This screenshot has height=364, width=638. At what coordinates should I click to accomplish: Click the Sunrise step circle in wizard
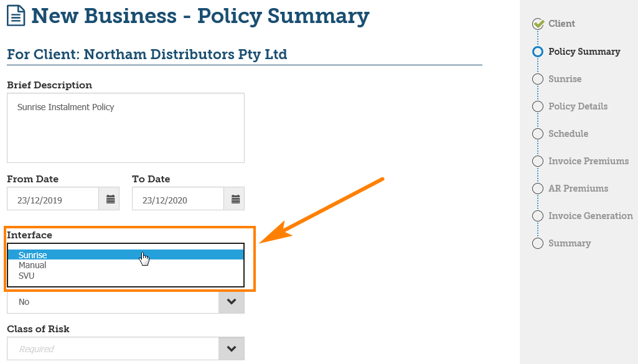tap(538, 79)
